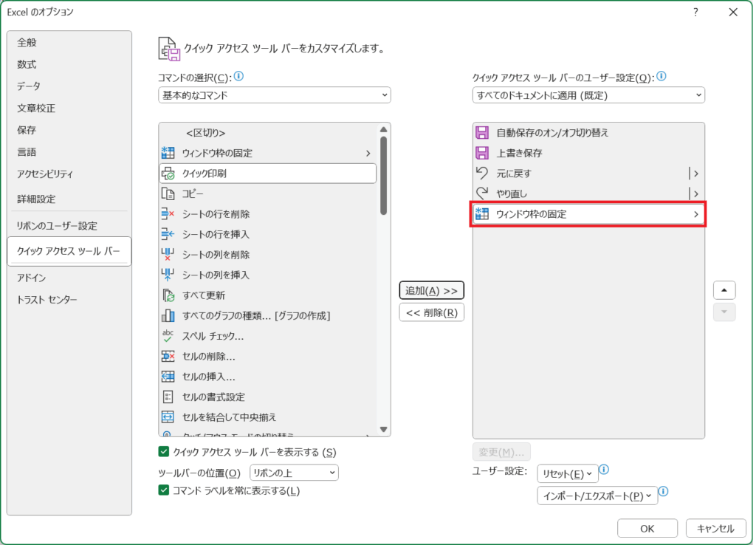Click the すべてのグラフの種類 chart icon
Screen dimensions: 756x545
[x=168, y=316]
